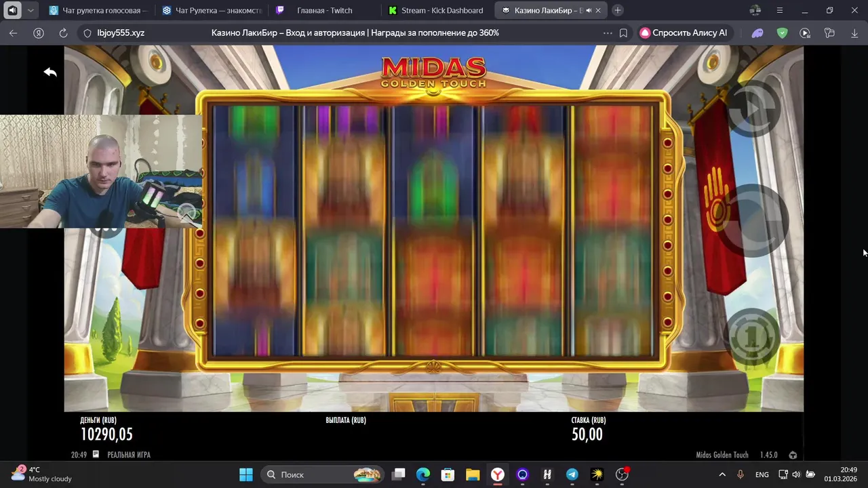Viewport: 868px width, 488px height.
Task: Open the extensions icon next to downloads
Action: pos(829,33)
